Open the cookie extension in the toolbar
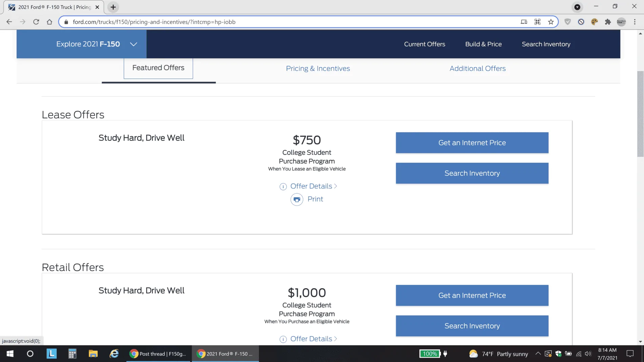 point(594,22)
